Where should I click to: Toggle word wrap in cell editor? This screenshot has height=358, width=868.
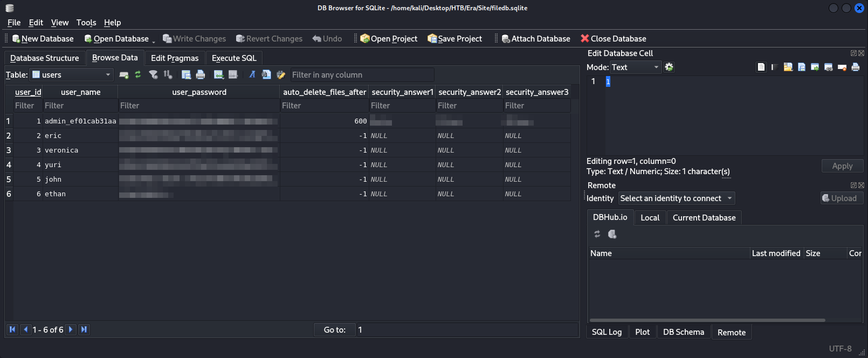(x=774, y=67)
